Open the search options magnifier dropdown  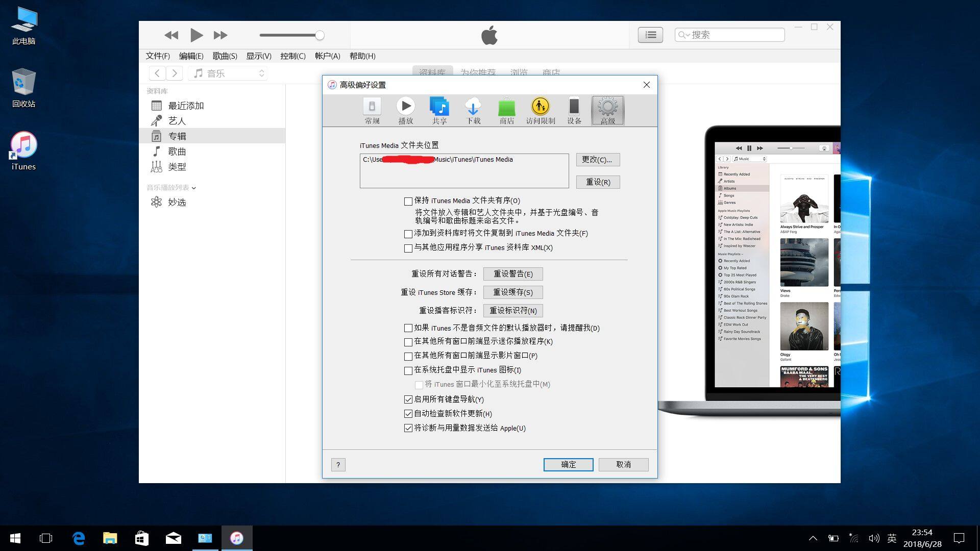coord(683,35)
